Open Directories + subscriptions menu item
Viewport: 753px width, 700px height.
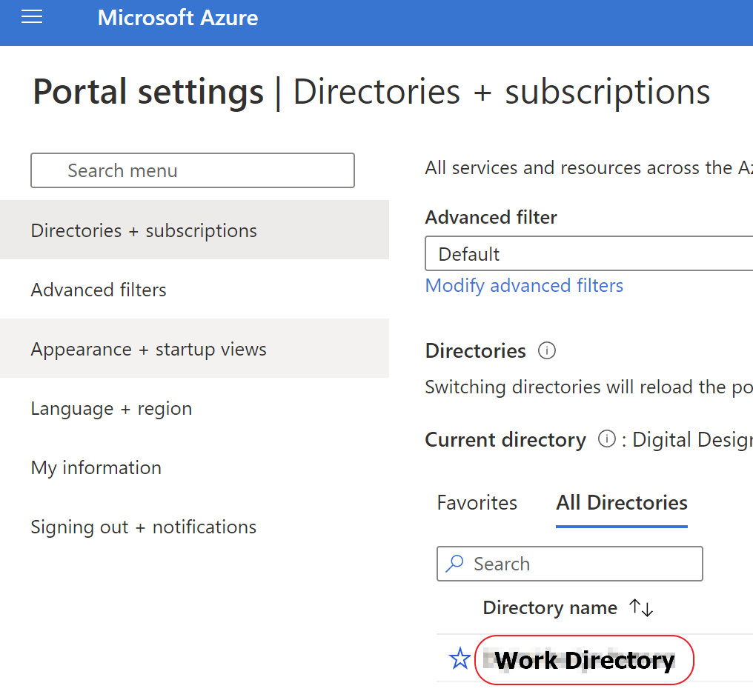194,230
